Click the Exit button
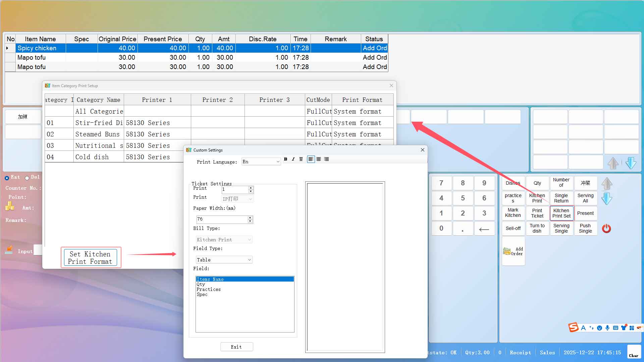The image size is (644, 362). [236, 347]
